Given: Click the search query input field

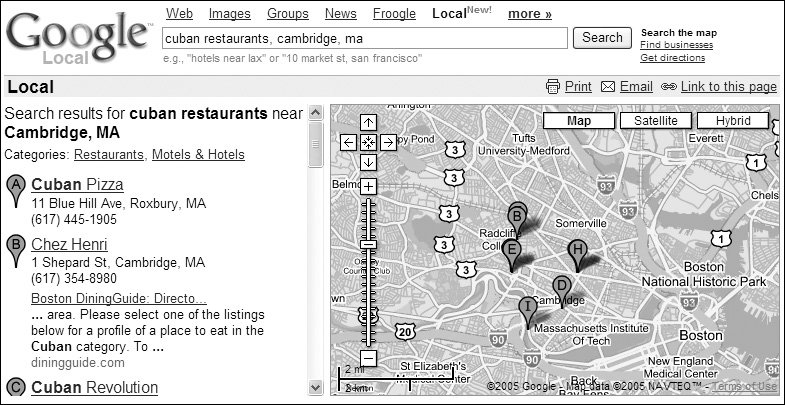Looking at the screenshot, I should pyautogui.click(x=365, y=38).
